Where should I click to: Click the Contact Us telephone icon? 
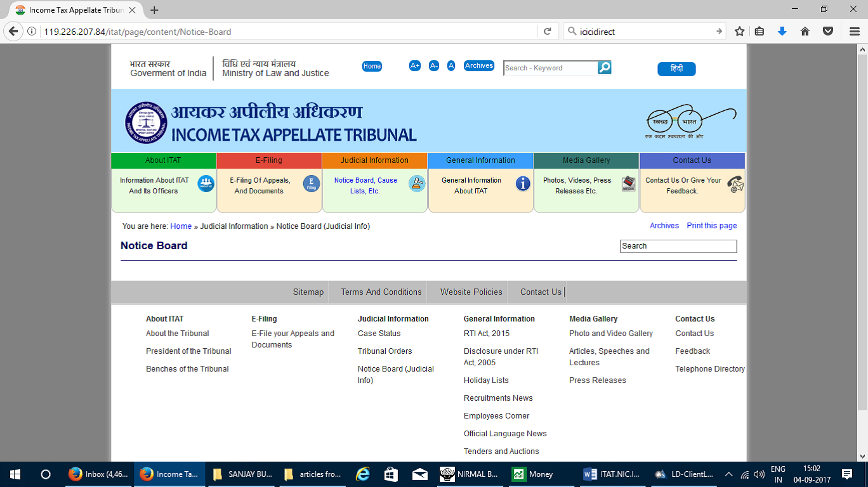pos(735,185)
